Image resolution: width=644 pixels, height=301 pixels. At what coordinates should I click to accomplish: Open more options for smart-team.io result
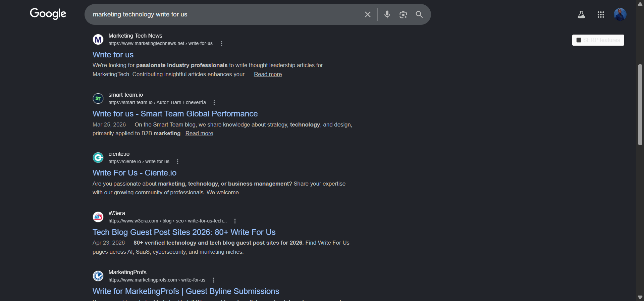(214, 103)
